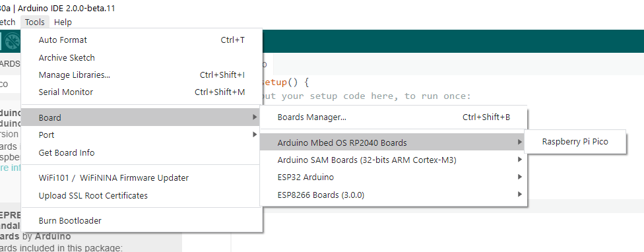Screen dimensions: 644x252
Task: Expand ESP8266 Boards (3.0.0) submenu
Action: coord(393,195)
